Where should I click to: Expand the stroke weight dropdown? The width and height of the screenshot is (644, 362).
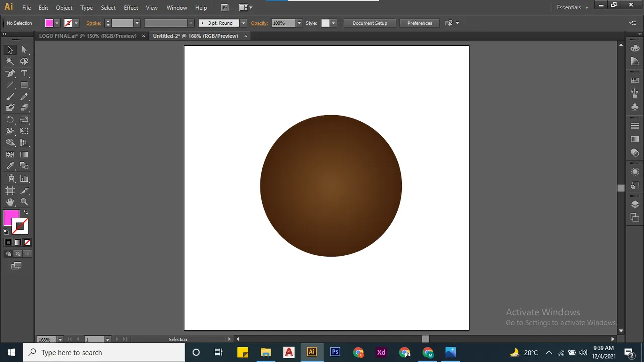tap(136, 23)
